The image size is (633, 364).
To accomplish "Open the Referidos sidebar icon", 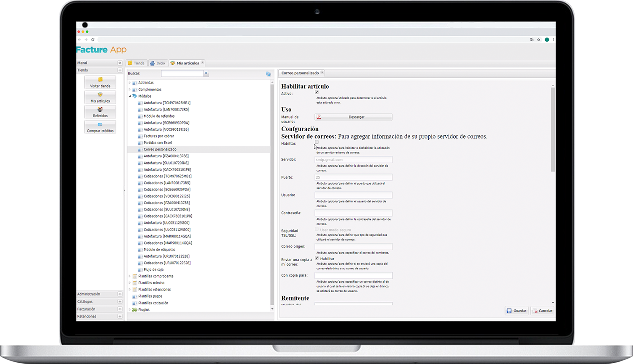I will click(100, 112).
